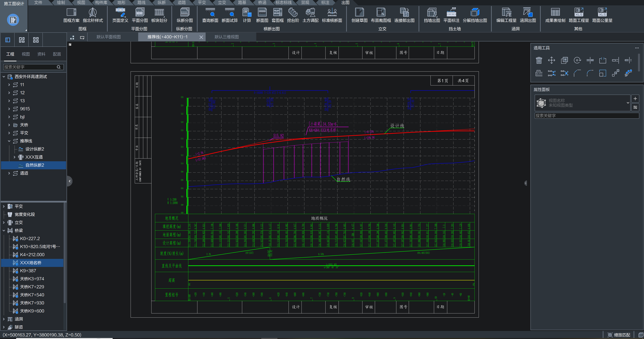Click the 挡墙出图 retaining wall icon
The height and width of the screenshot is (339, 644).
click(431, 12)
